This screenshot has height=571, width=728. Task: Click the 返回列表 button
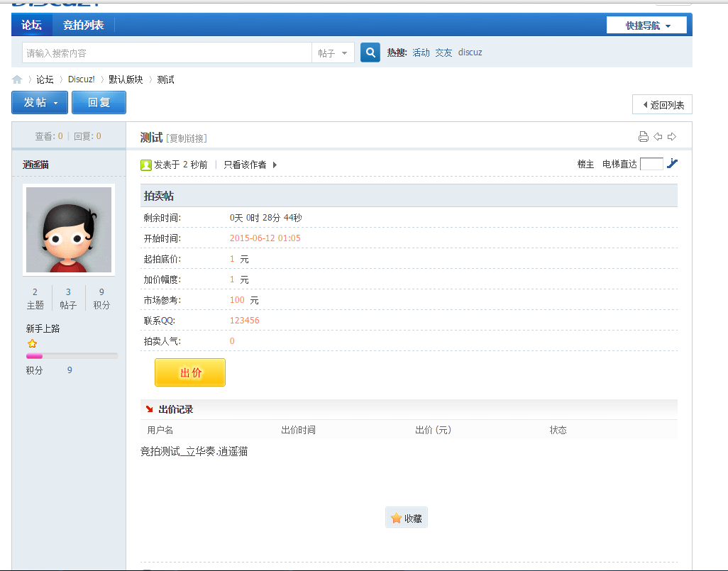click(662, 104)
